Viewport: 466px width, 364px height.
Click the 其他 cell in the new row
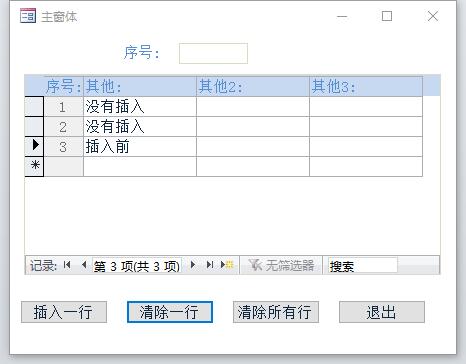click(x=140, y=166)
